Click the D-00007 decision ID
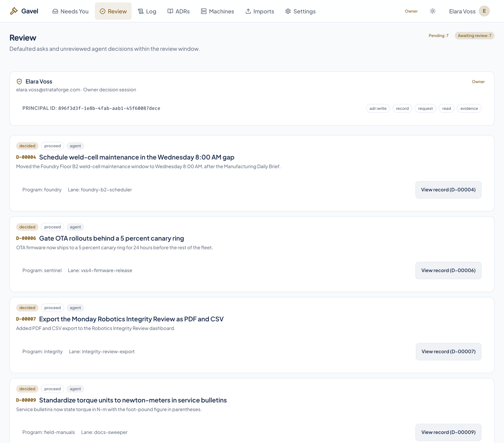Screen dimensions: 504x443 click(x=26, y=319)
